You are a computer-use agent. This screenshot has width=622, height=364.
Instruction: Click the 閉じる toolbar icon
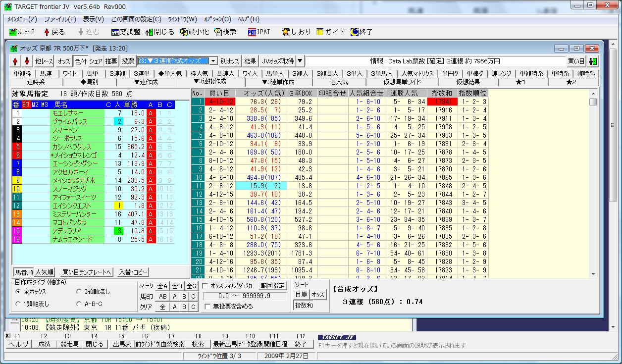pyautogui.click(x=160, y=32)
